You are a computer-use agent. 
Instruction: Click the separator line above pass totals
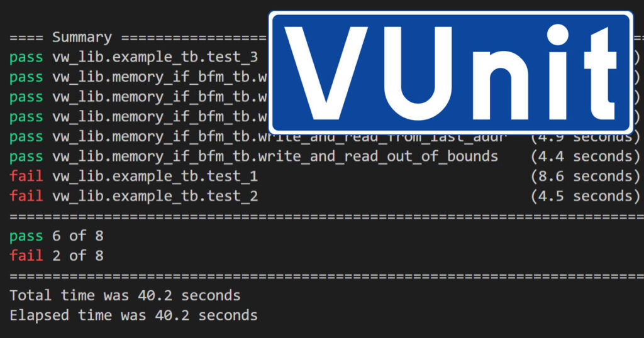point(327,216)
